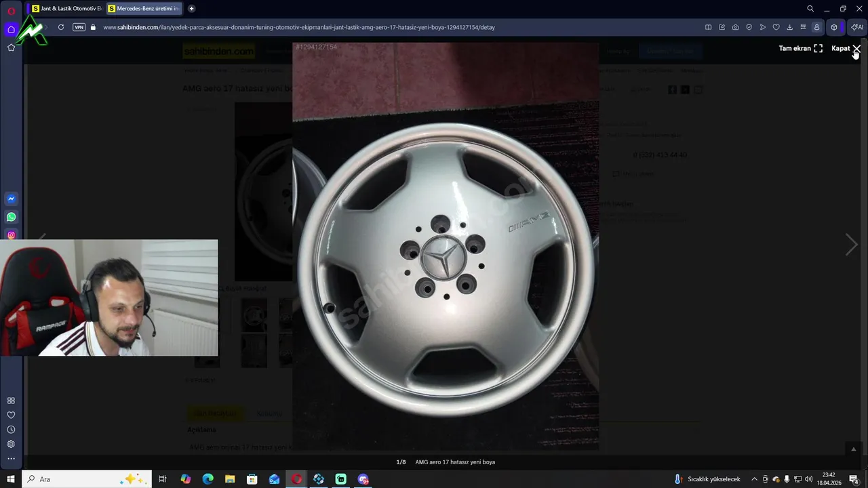Open Instagram in Opera sidebar
The height and width of the screenshot is (488, 868).
(x=11, y=235)
